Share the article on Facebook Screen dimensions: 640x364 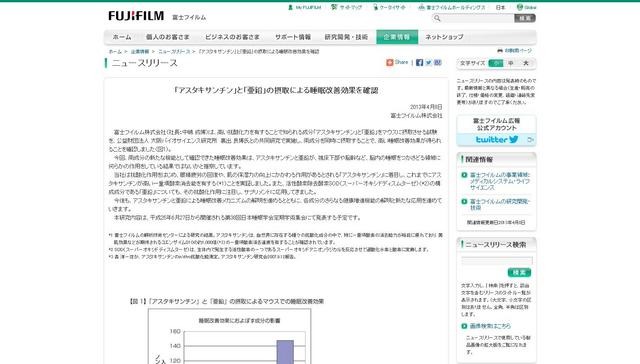point(419,62)
